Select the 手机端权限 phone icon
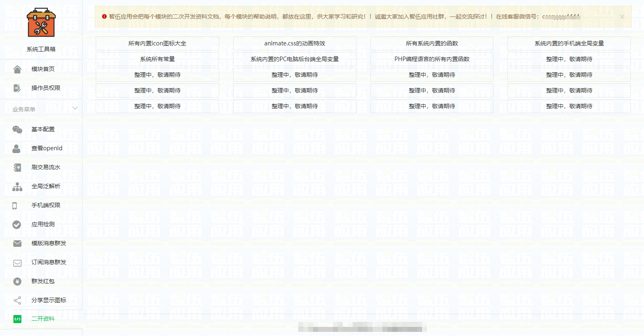644x336 pixels. click(17, 205)
